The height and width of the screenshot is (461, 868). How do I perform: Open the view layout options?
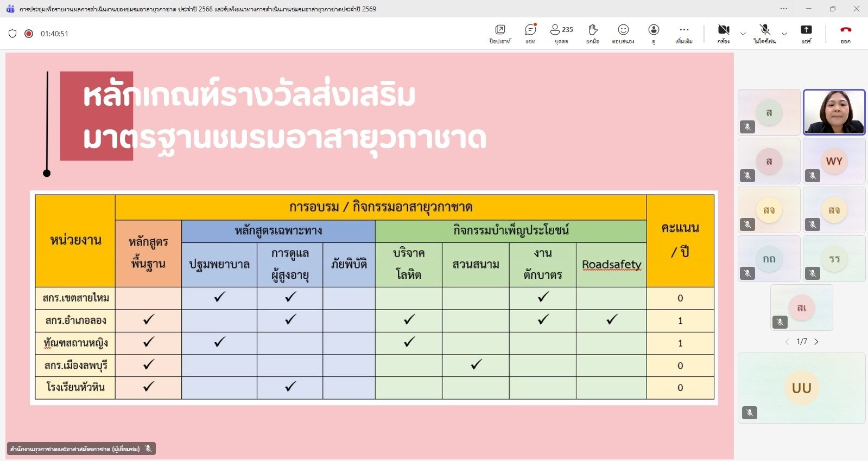654,33
